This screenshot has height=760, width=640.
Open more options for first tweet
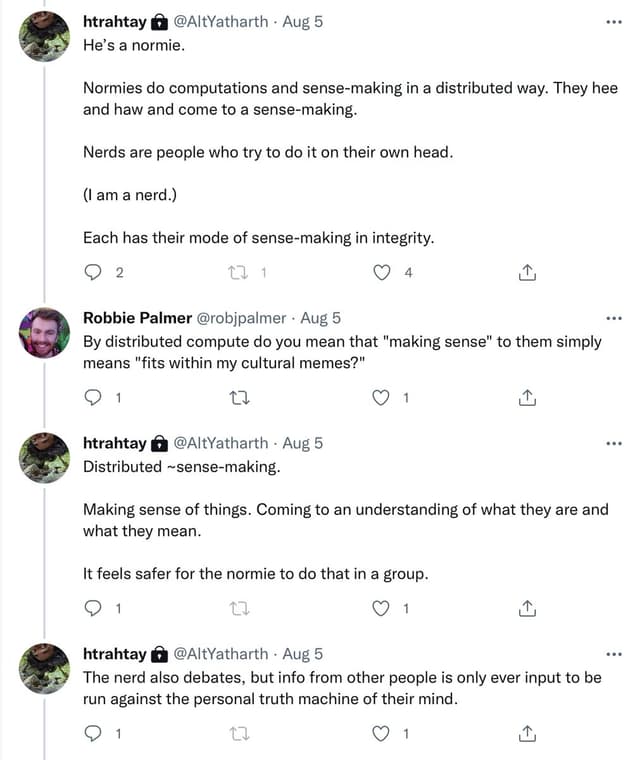pos(613,22)
